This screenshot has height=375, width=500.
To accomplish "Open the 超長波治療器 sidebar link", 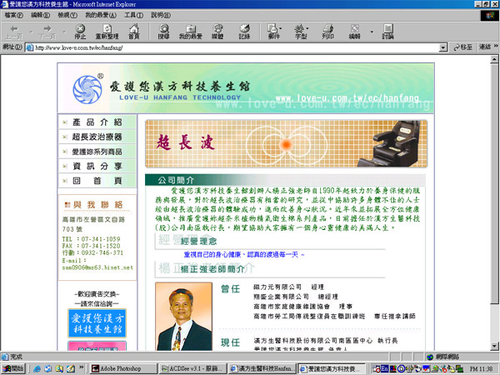I will [x=97, y=137].
